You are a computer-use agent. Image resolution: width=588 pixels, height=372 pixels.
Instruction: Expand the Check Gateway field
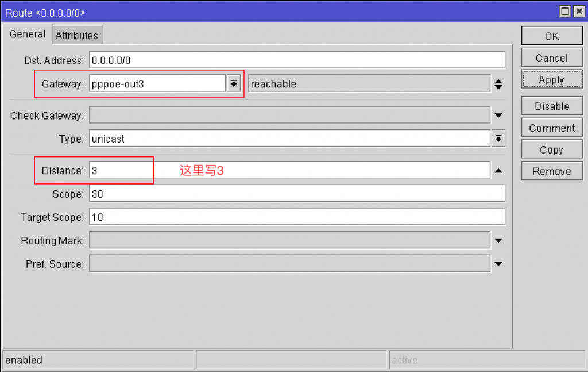coord(498,115)
